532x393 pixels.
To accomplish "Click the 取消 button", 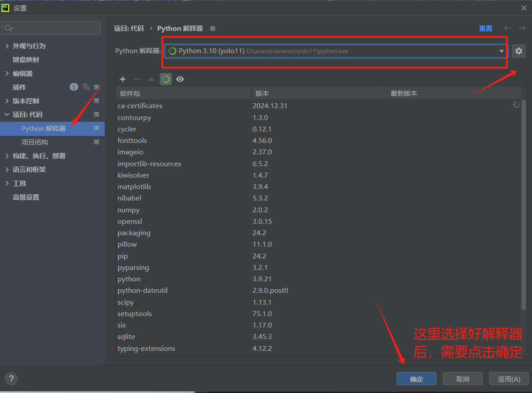I will [462, 379].
